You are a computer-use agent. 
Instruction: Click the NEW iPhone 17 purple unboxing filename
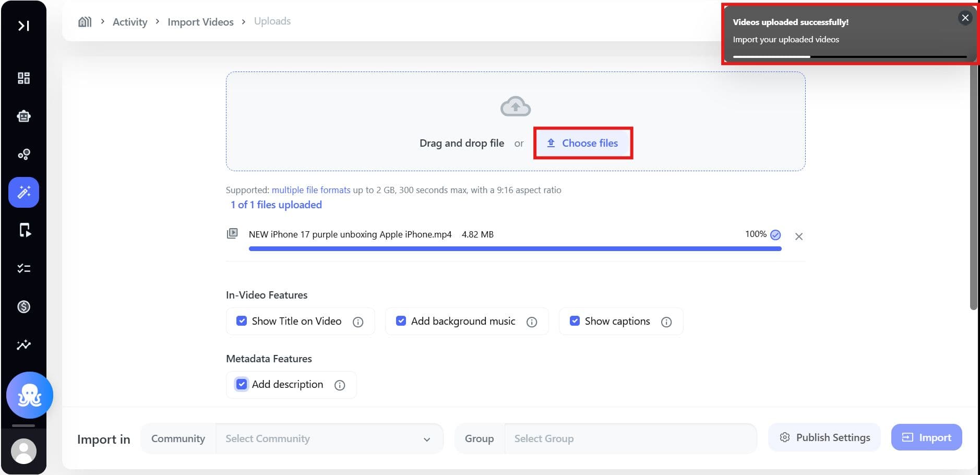[x=350, y=234]
